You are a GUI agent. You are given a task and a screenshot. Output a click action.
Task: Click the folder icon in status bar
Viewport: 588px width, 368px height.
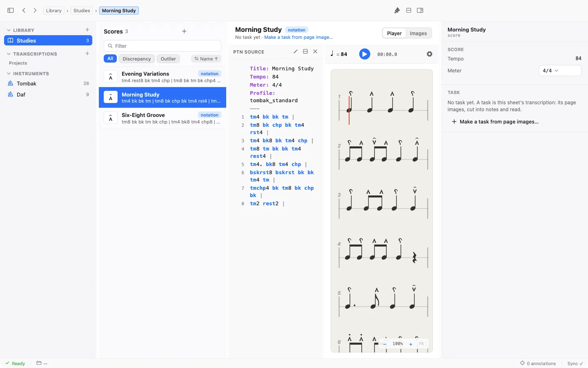[x=39, y=363]
